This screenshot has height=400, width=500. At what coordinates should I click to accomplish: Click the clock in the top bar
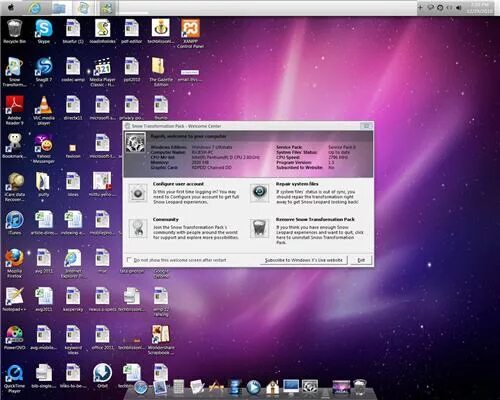[479, 8]
